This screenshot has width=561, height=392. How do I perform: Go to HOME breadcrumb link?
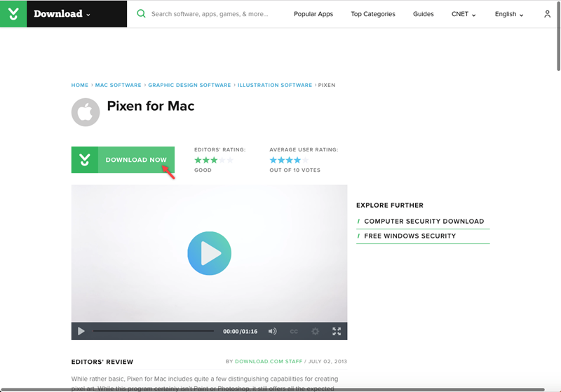coord(80,85)
